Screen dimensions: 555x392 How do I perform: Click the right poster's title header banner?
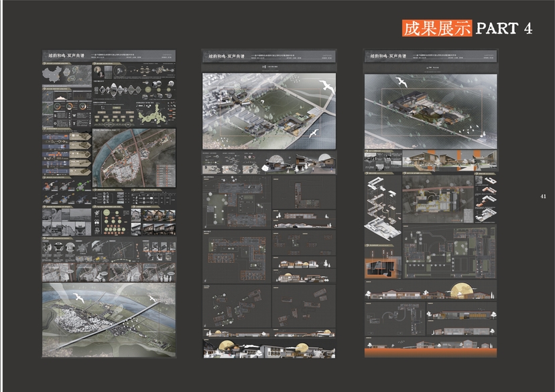click(430, 58)
